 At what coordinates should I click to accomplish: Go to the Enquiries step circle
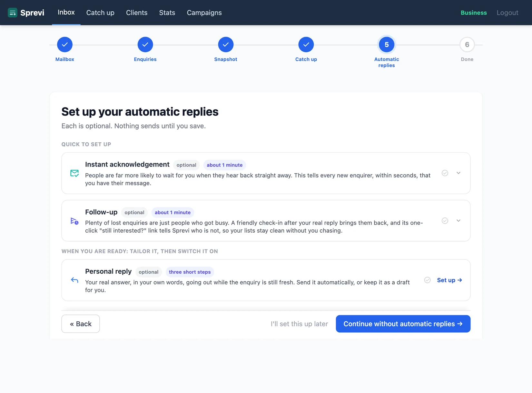pos(145,45)
